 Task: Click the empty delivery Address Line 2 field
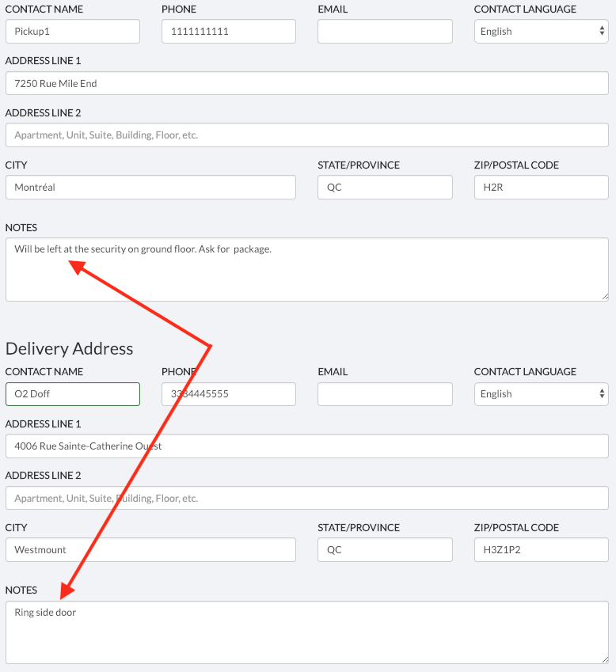click(x=307, y=498)
